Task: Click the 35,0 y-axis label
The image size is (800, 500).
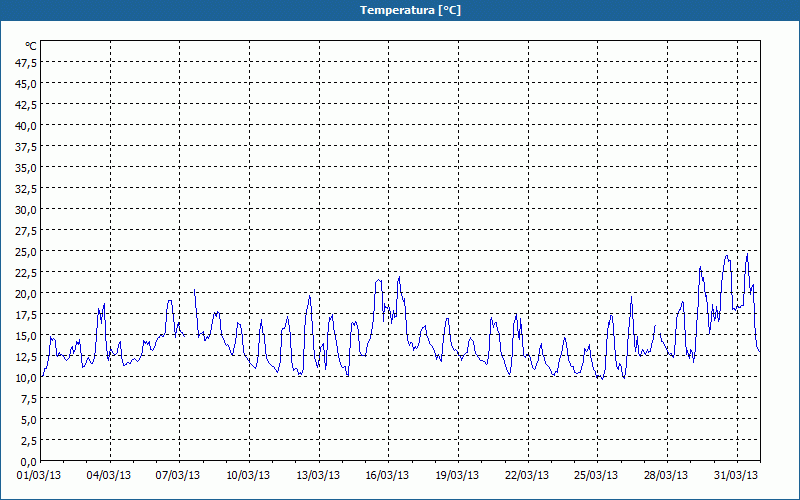Action: coord(27,167)
